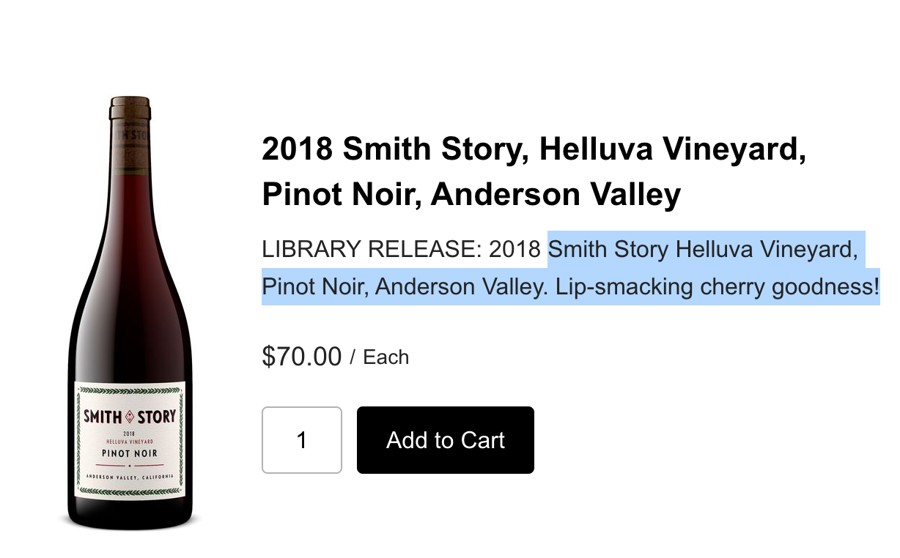This screenshot has height=558, width=900.
Task: Click "2018 Helluva Vineyard" text on bottle label
Action: click(x=130, y=437)
